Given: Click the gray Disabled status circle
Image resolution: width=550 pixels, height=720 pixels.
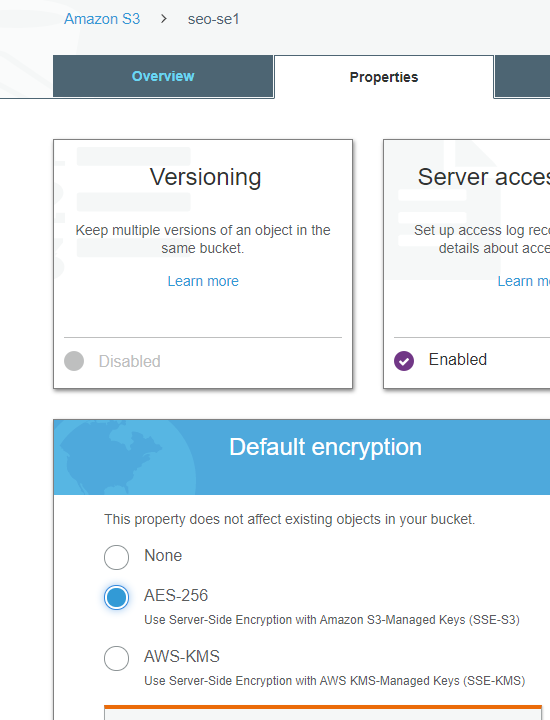Looking at the screenshot, I should (74, 361).
